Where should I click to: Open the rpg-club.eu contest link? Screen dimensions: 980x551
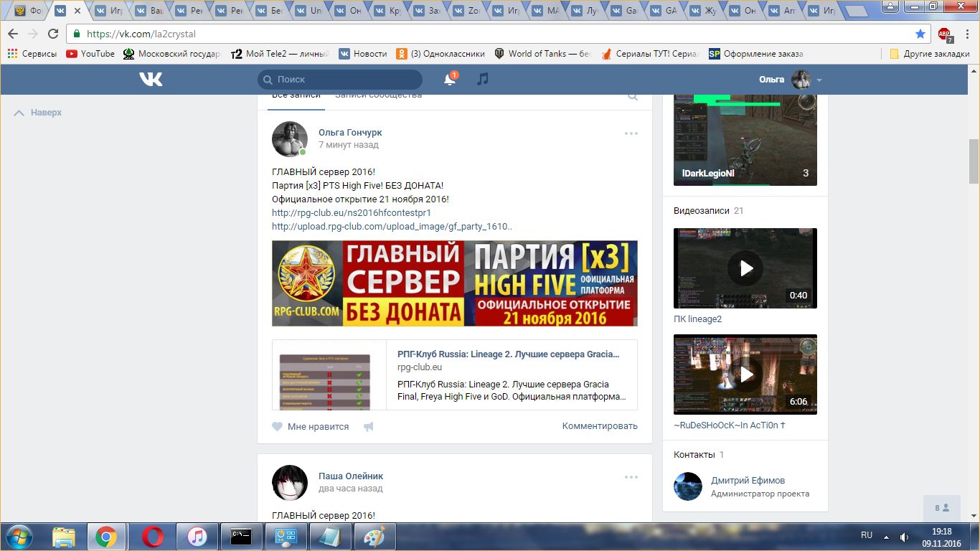pyautogui.click(x=351, y=213)
